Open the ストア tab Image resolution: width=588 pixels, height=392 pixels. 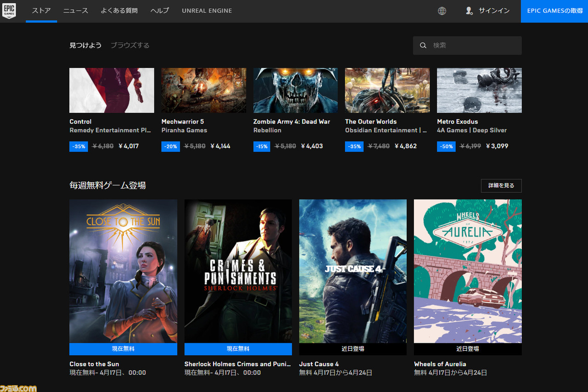coord(41,11)
